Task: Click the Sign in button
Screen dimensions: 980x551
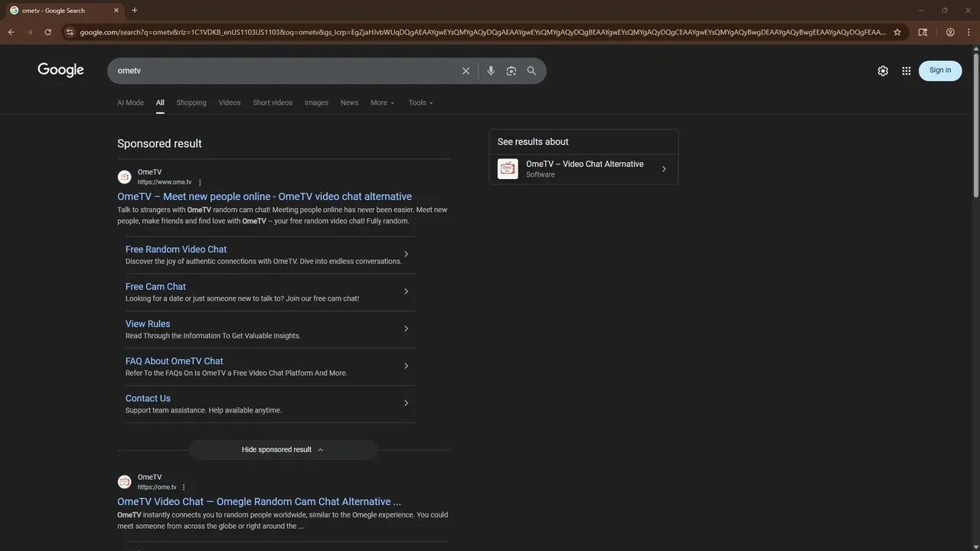Action: tap(940, 70)
